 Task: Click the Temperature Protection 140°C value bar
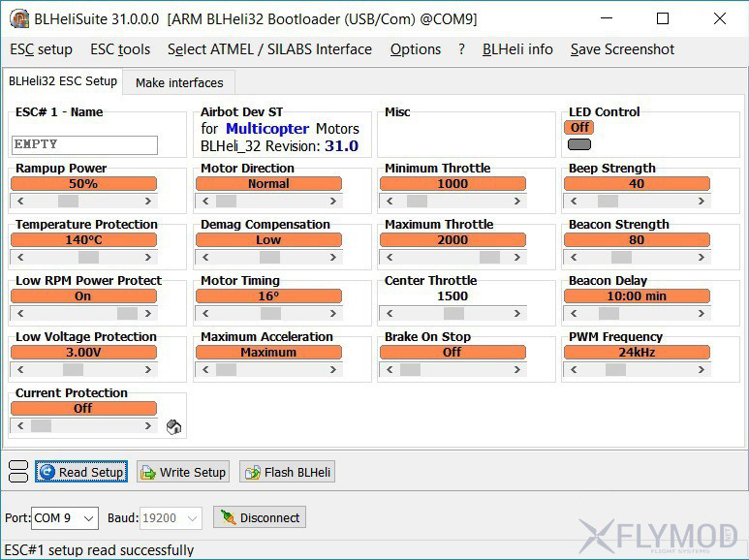(x=83, y=240)
